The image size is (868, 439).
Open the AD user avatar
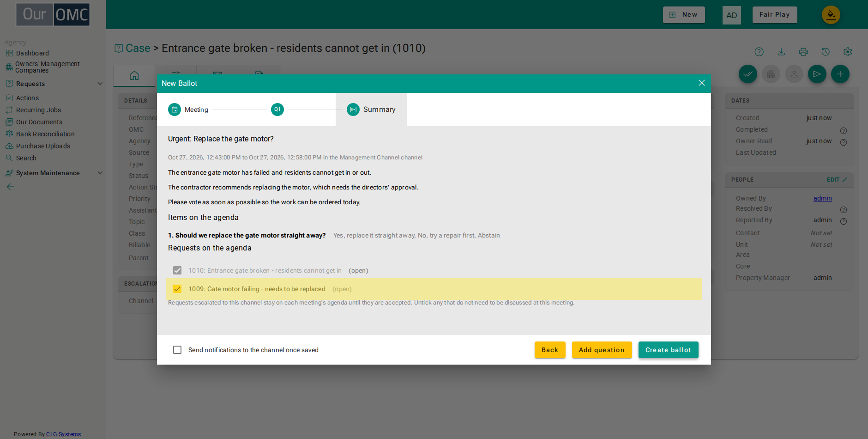732,15
